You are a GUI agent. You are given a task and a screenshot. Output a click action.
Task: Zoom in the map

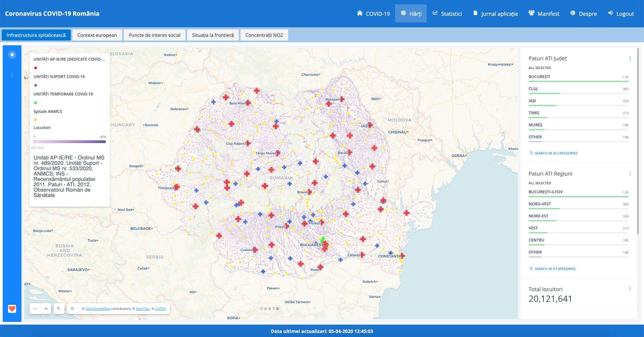46,309
